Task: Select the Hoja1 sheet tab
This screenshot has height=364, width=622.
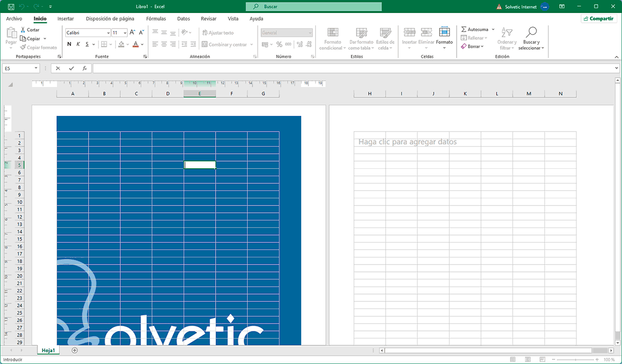Action: 49,351
